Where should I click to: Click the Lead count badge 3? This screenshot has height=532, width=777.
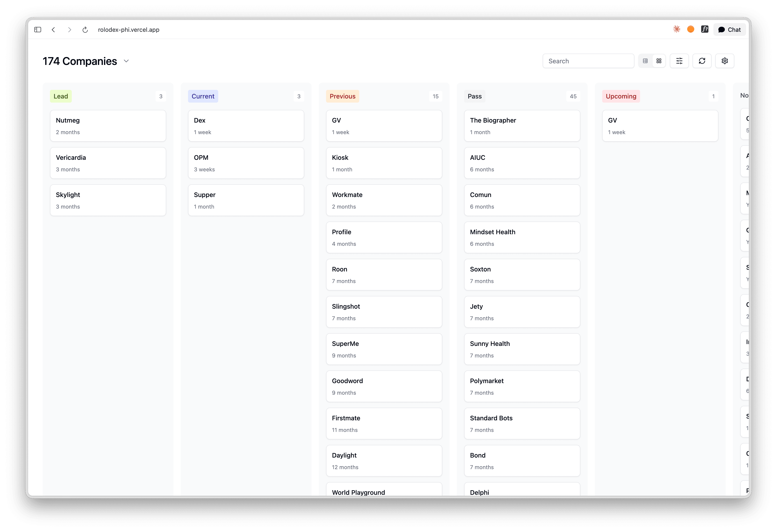[x=161, y=96]
